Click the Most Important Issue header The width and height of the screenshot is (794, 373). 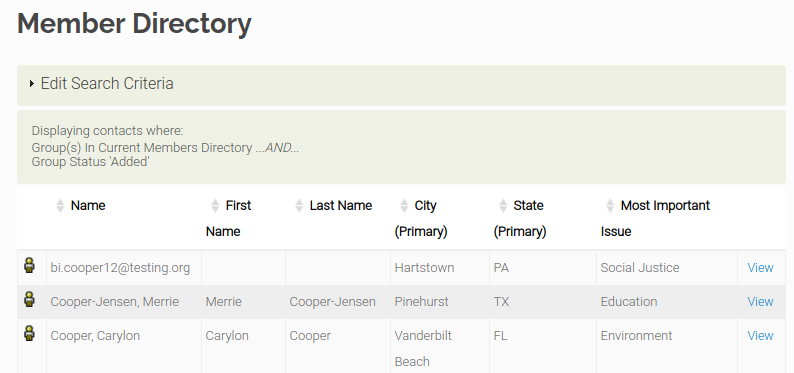pyautogui.click(x=655, y=218)
